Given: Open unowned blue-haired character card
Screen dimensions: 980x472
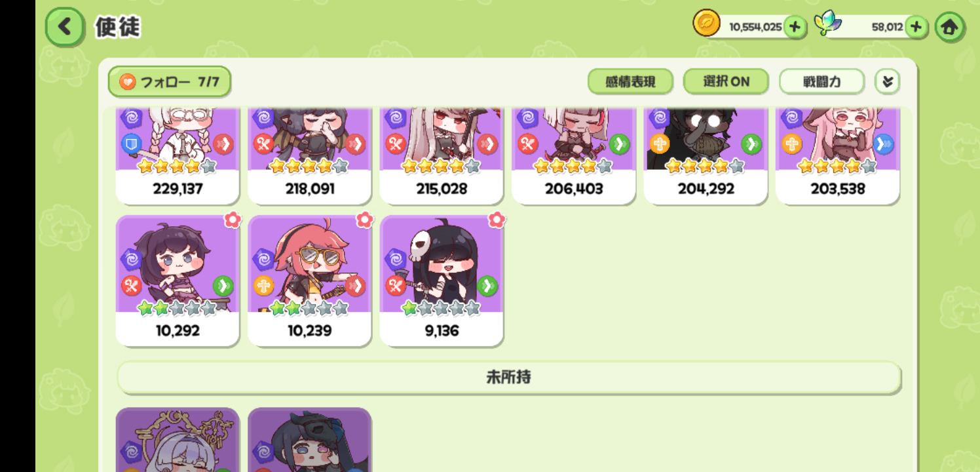Looking at the screenshot, I should pyautogui.click(x=310, y=439).
